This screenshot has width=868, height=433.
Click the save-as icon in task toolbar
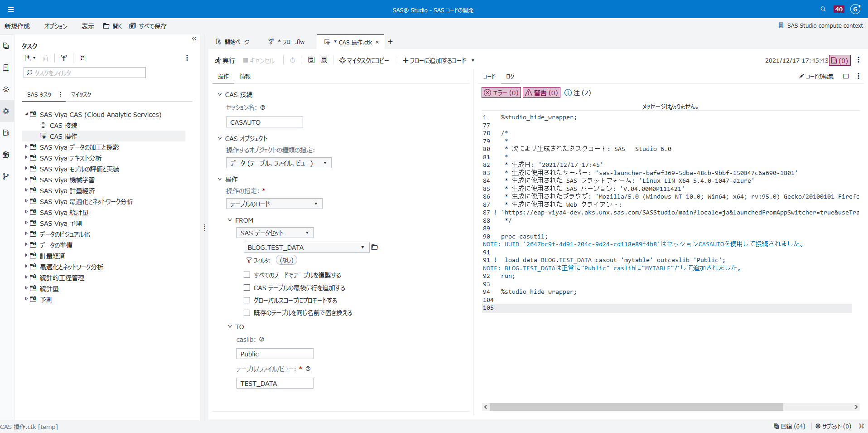click(x=324, y=60)
